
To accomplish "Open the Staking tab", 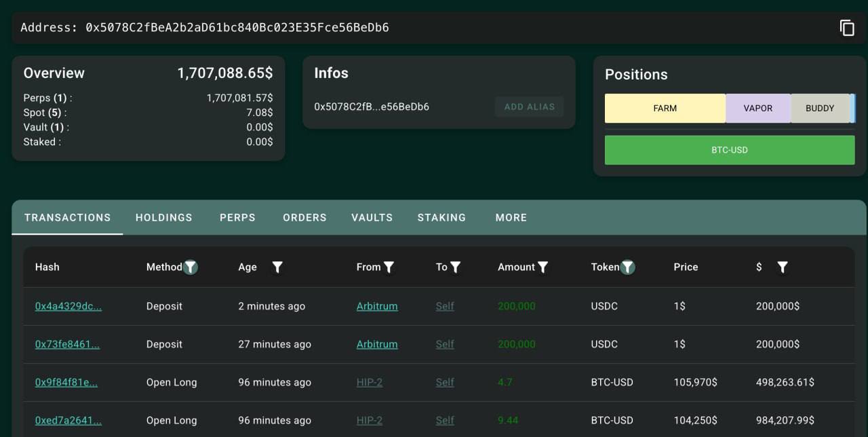I will (441, 218).
